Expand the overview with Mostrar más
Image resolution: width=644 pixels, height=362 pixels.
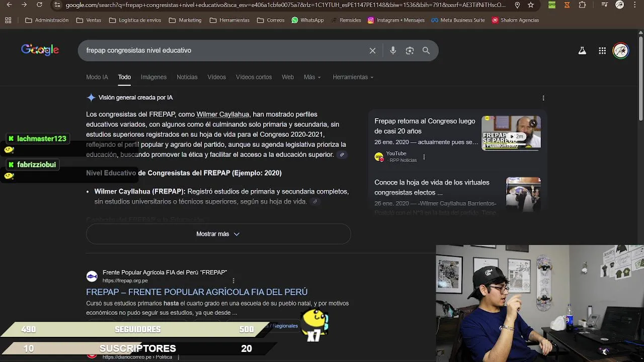tap(218, 234)
